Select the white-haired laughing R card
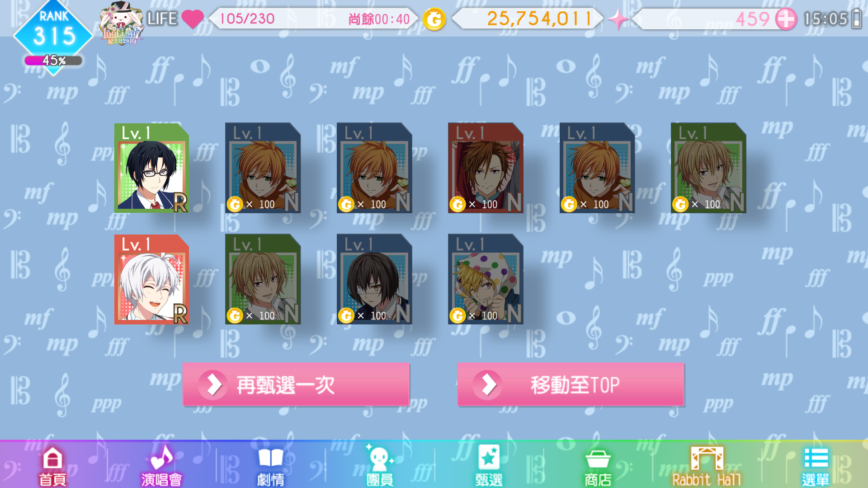 pyautogui.click(x=151, y=279)
